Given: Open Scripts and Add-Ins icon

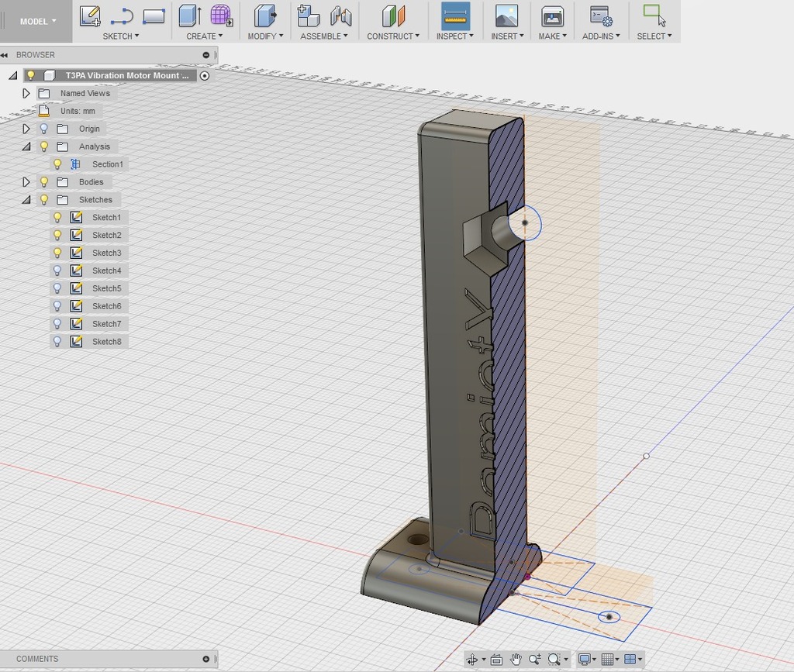Looking at the screenshot, I should (x=601, y=16).
